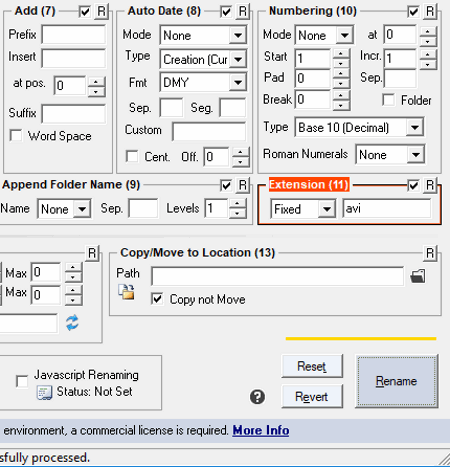Click the Auto Date Sep. field
This screenshot has width=450, height=467.
[x=171, y=107]
